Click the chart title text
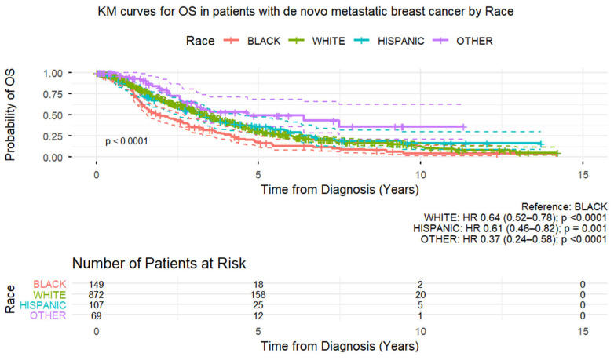This screenshot has width=614, height=364. [305, 12]
